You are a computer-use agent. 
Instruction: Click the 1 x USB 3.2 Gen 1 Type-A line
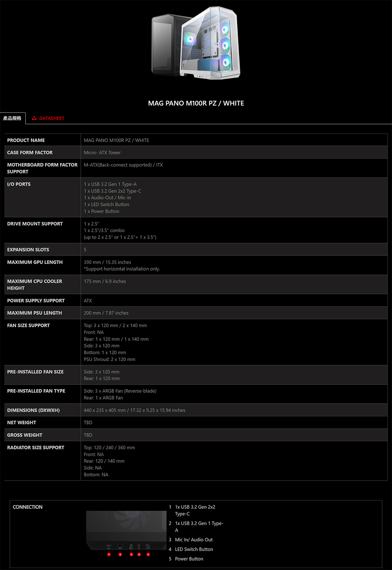coord(110,184)
